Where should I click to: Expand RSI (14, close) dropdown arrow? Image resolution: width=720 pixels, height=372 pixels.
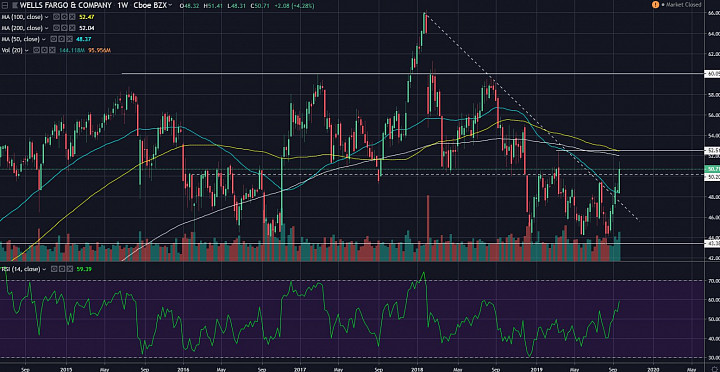44,269
